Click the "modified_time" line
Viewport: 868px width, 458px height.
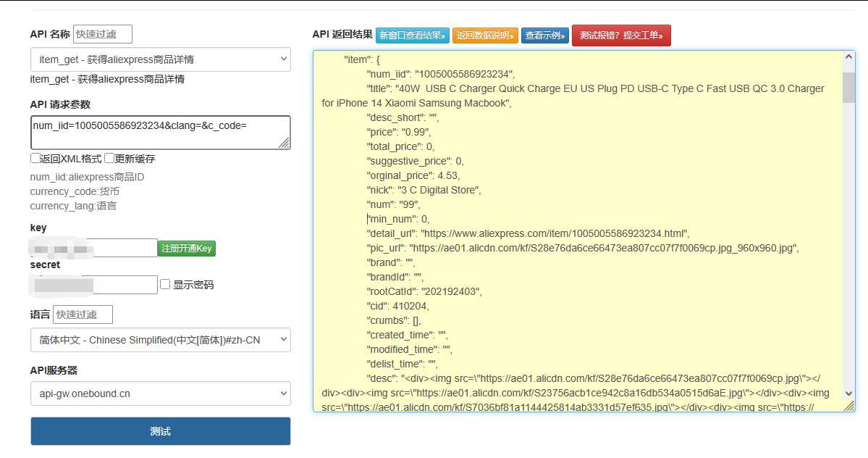coord(409,350)
